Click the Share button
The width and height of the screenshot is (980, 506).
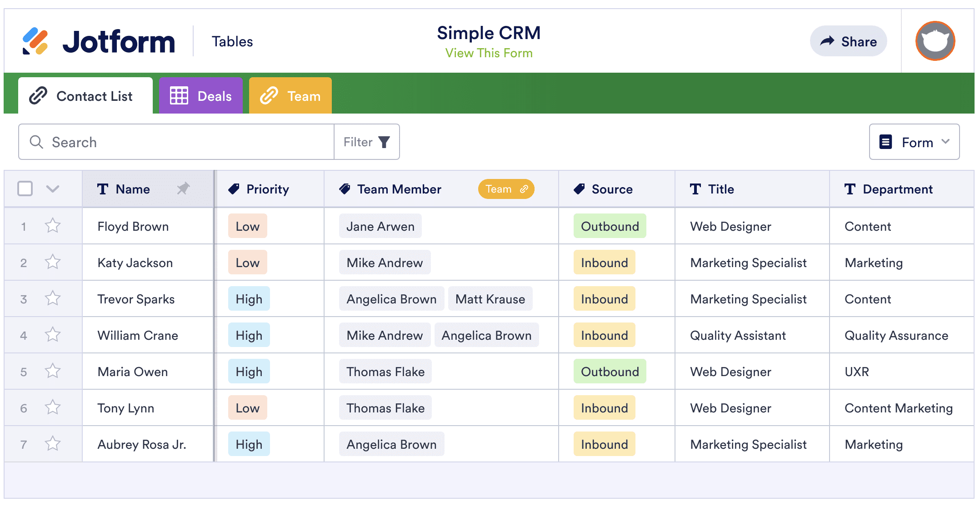848,41
